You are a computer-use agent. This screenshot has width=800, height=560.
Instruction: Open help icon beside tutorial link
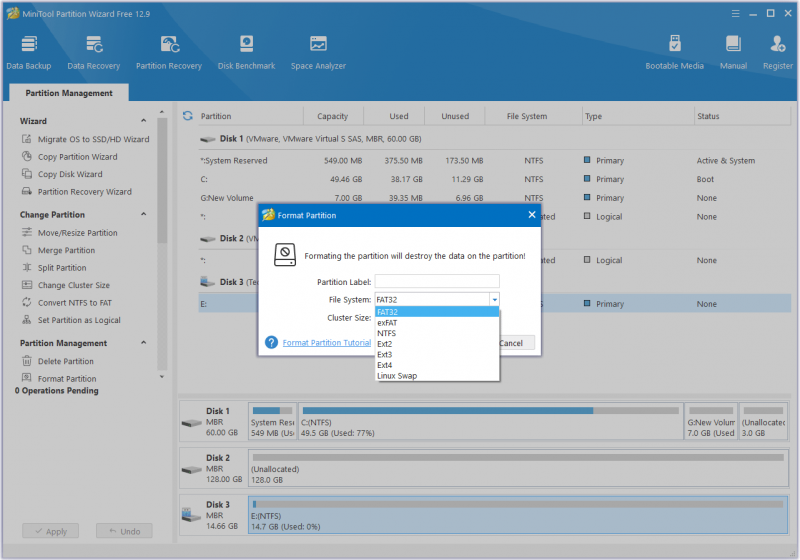pyautogui.click(x=271, y=342)
